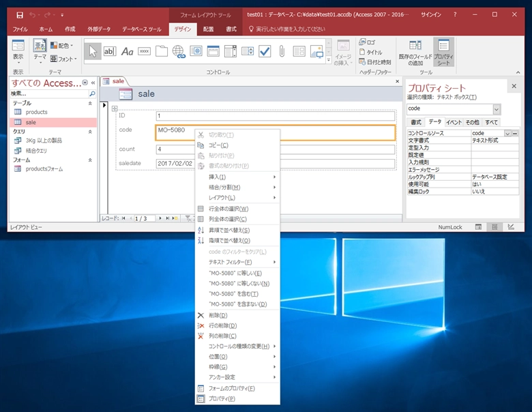This screenshot has width=532, height=412.
Task: Choose the Subform control tool
Action: [x=299, y=52]
